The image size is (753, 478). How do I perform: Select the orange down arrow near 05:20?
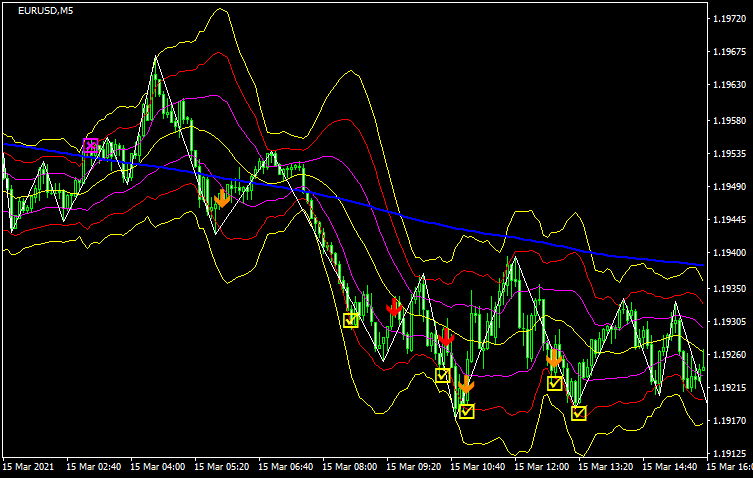coord(221,198)
